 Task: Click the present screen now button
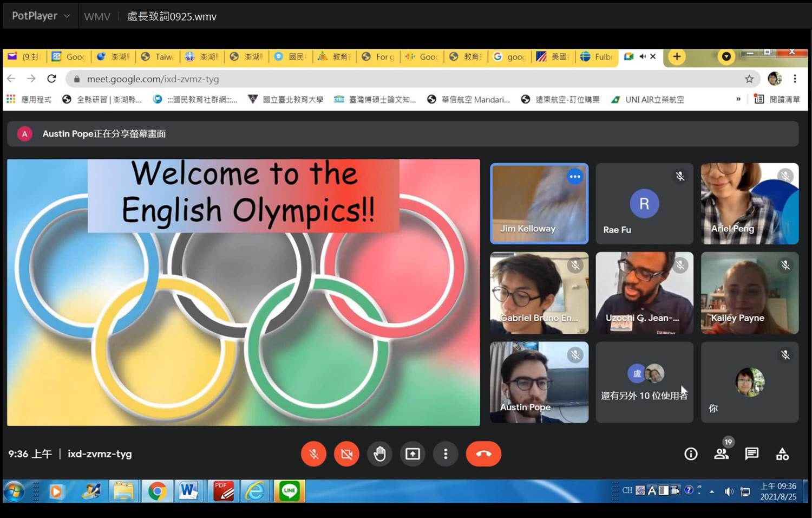click(412, 454)
